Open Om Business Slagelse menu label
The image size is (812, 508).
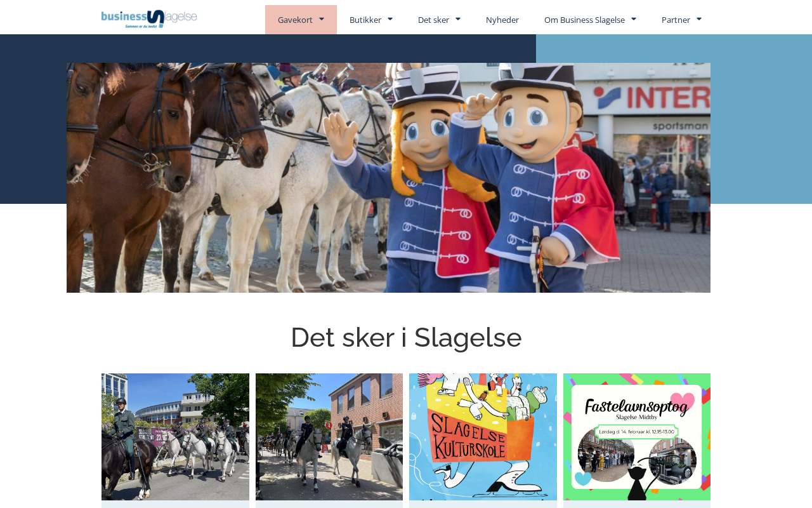point(584,20)
